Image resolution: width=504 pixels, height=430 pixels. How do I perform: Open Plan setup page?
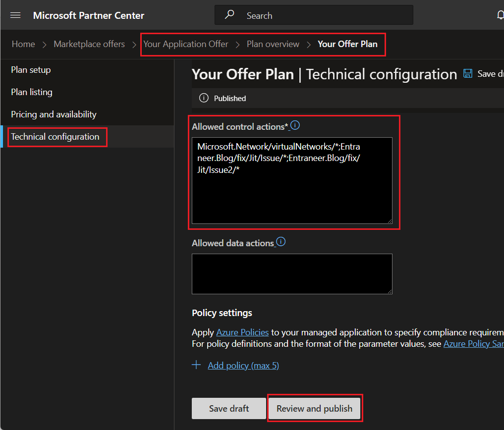(x=31, y=70)
